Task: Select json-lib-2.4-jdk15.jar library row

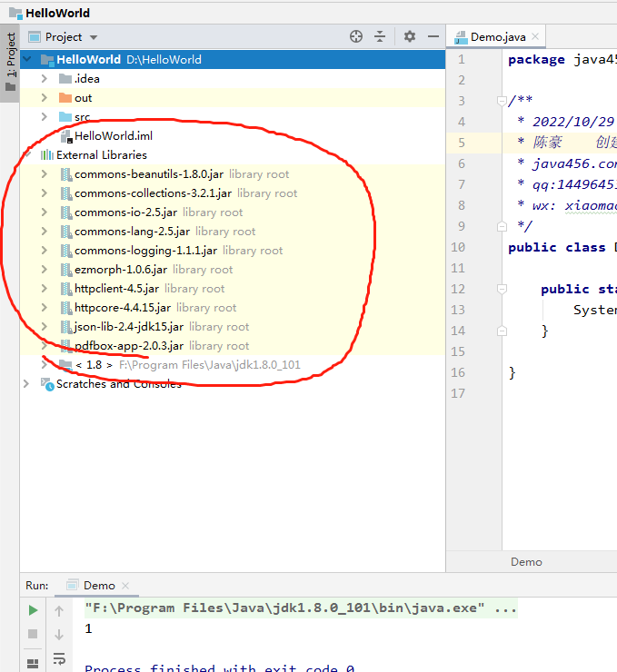Action: click(233, 327)
